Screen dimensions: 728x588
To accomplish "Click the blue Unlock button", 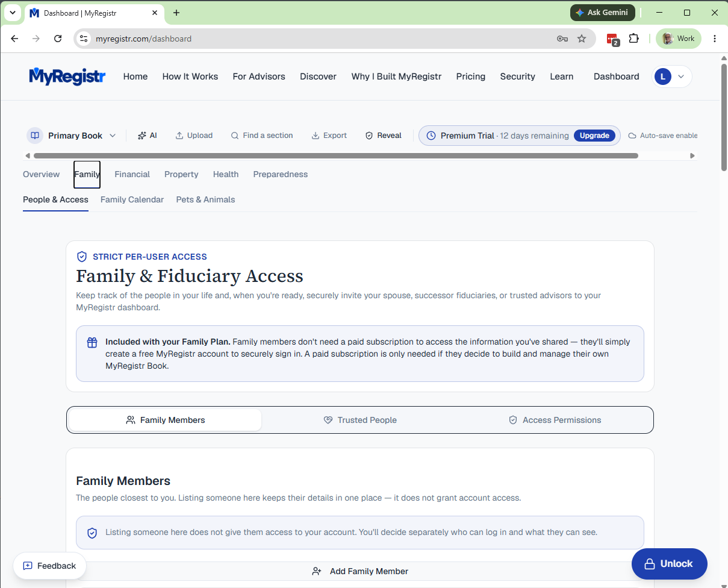I will (x=670, y=564).
